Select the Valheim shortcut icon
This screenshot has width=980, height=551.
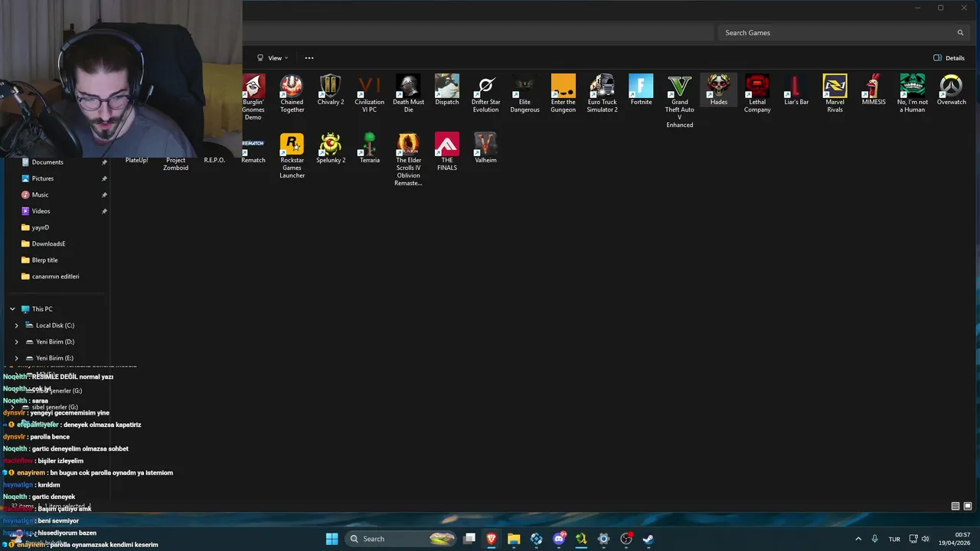coord(485,148)
